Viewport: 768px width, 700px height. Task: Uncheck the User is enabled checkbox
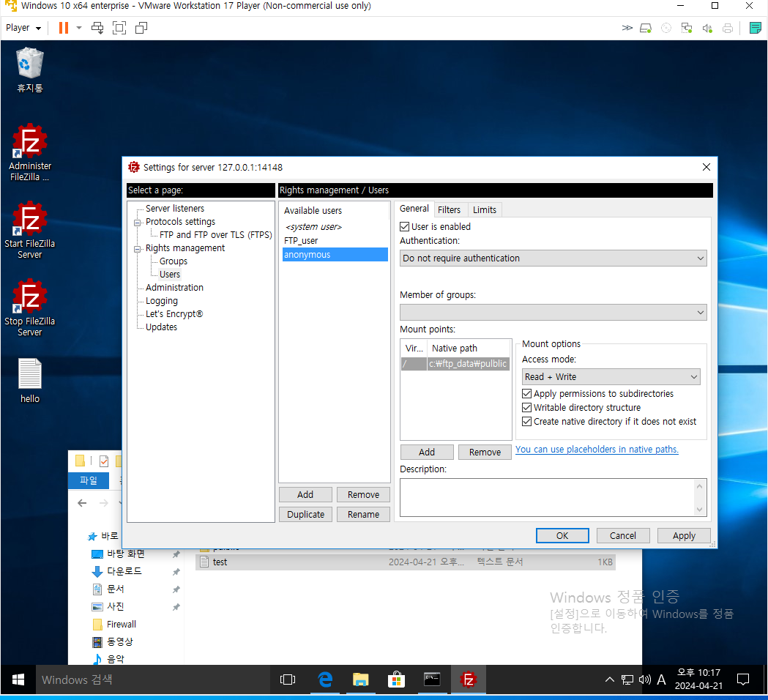click(405, 227)
